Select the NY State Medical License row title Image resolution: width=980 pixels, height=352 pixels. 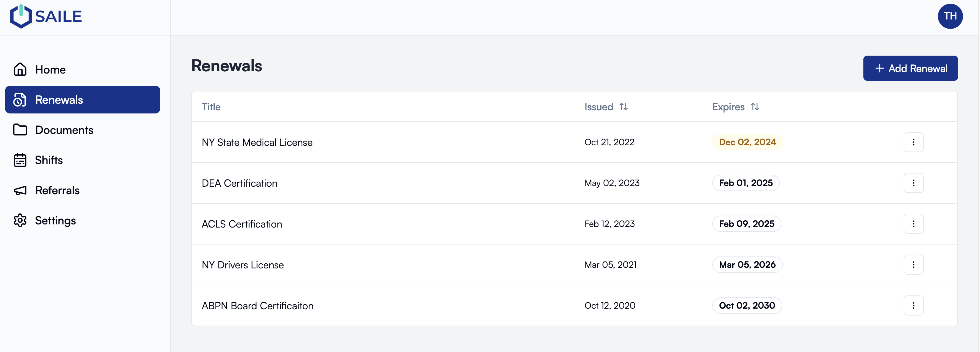pos(257,143)
